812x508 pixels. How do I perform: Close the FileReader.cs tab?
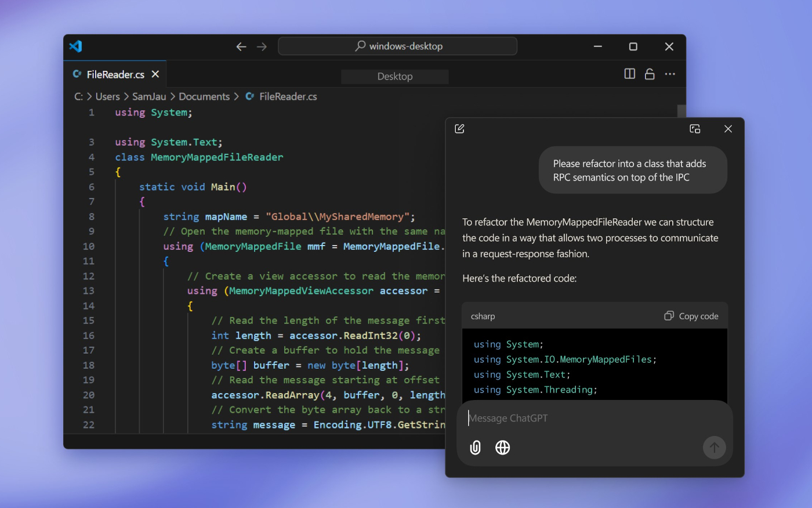(x=155, y=74)
